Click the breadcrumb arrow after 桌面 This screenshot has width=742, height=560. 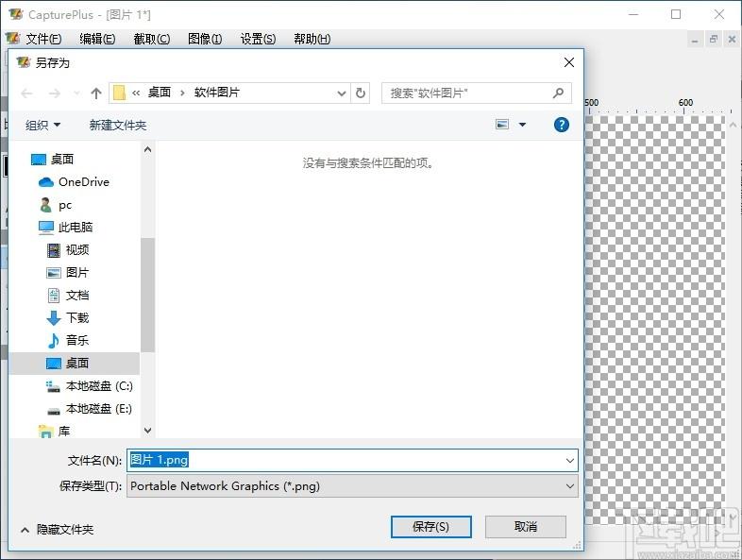point(182,93)
